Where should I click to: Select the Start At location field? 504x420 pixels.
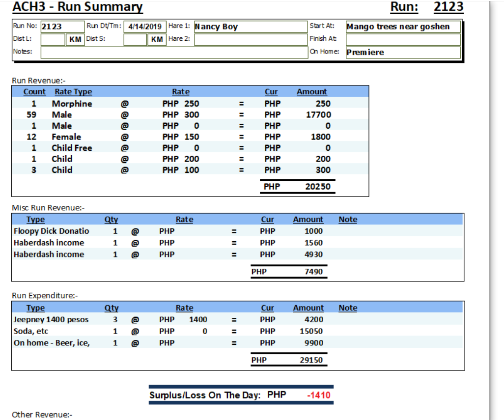click(403, 27)
